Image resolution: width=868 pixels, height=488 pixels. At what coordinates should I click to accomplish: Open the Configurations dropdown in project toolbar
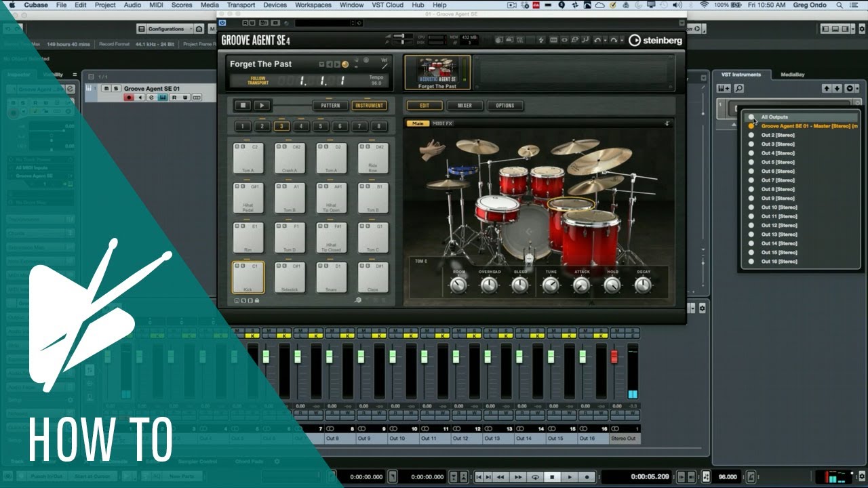(170, 29)
